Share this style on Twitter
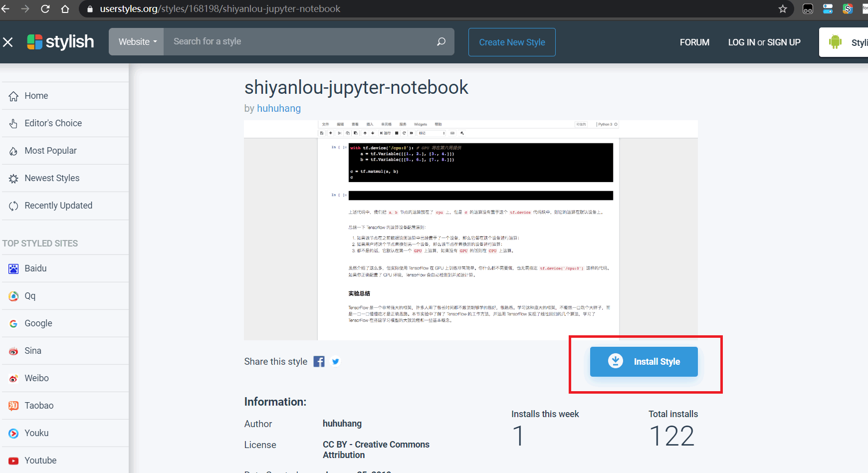Viewport: 868px width, 473px height. click(335, 361)
